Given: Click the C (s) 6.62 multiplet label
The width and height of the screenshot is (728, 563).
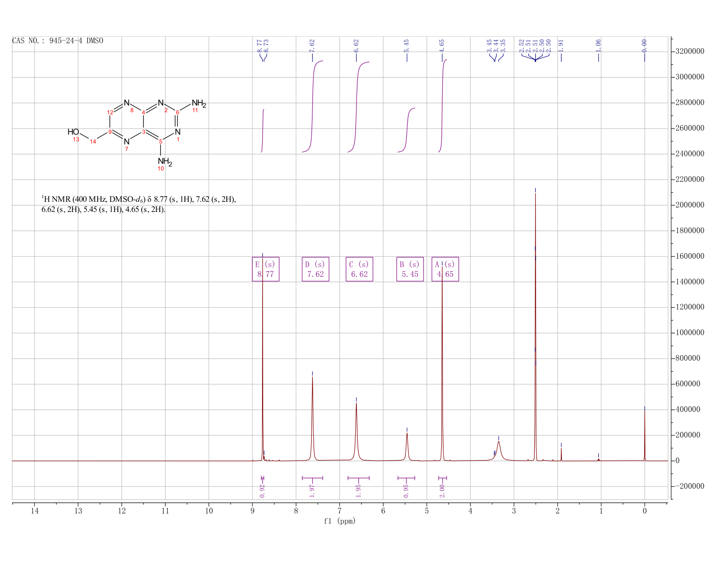Looking at the screenshot, I should click(x=359, y=269).
